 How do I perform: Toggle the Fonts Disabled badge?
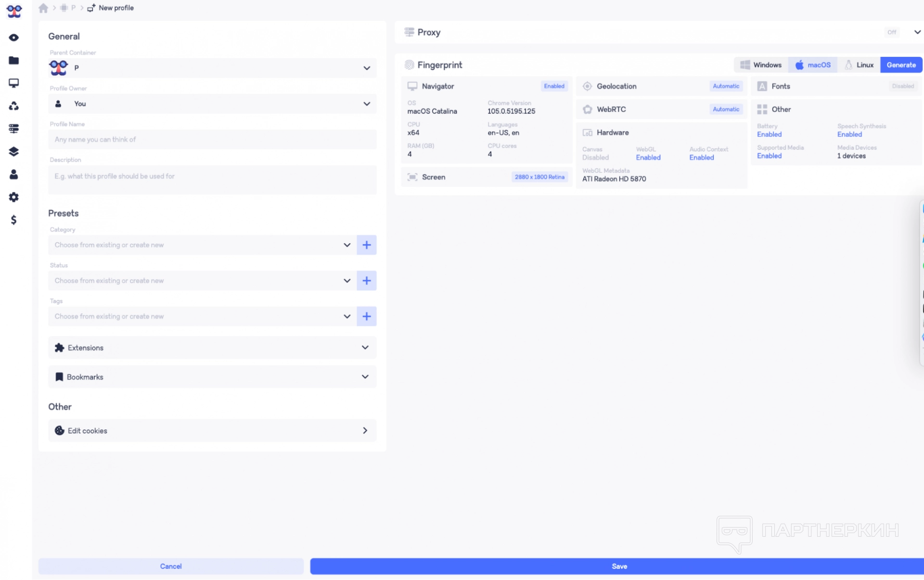[x=902, y=86]
